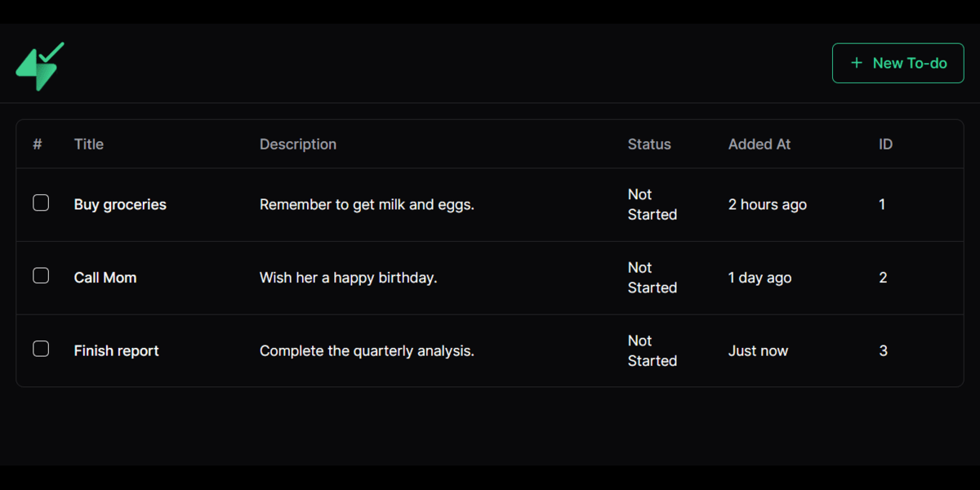Click the description 'Complete the quarterly analysis.'
Screen dimensions: 980x490
coord(367,351)
